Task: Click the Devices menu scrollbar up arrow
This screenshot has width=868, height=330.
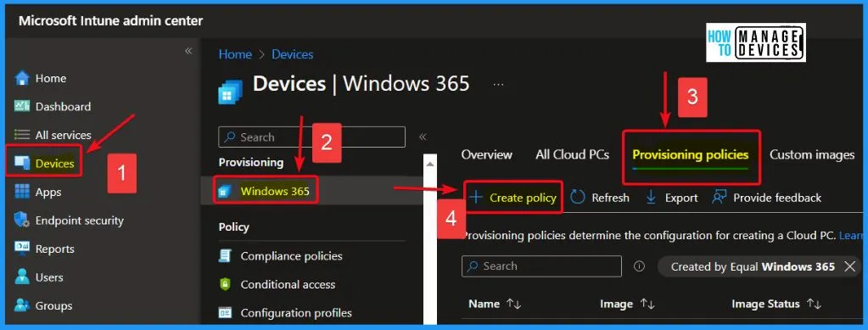Action: point(429,163)
